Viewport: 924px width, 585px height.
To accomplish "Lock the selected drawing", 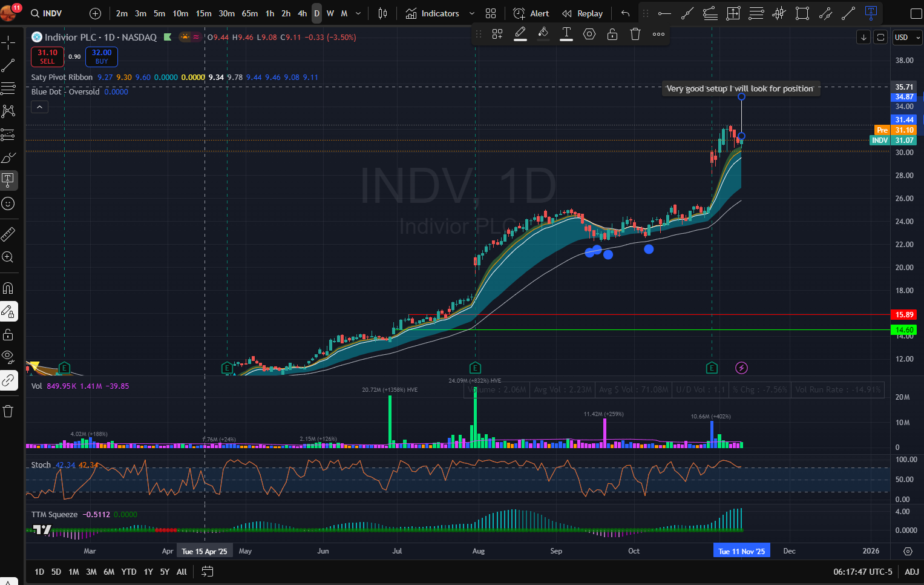I will (612, 35).
